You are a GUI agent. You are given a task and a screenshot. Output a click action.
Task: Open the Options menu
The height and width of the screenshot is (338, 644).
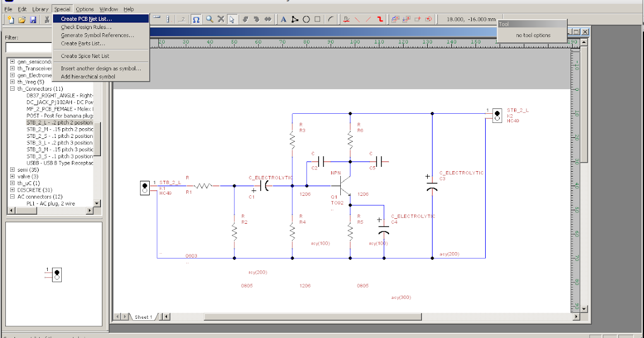[x=84, y=9]
